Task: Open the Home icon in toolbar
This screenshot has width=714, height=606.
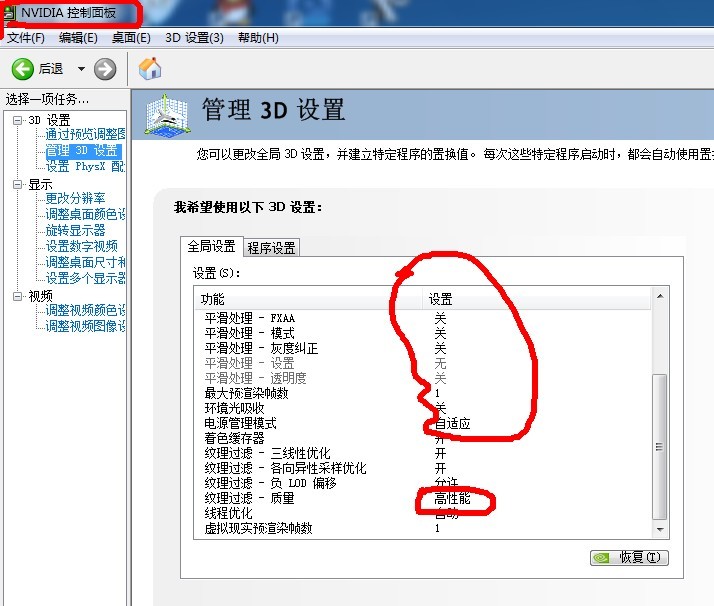Action: tap(150, 69)
